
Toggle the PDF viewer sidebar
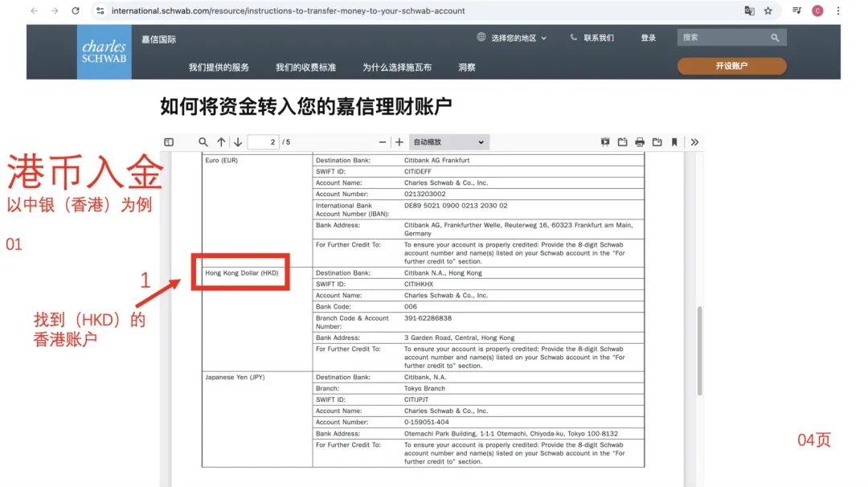[x=169, y=142]
